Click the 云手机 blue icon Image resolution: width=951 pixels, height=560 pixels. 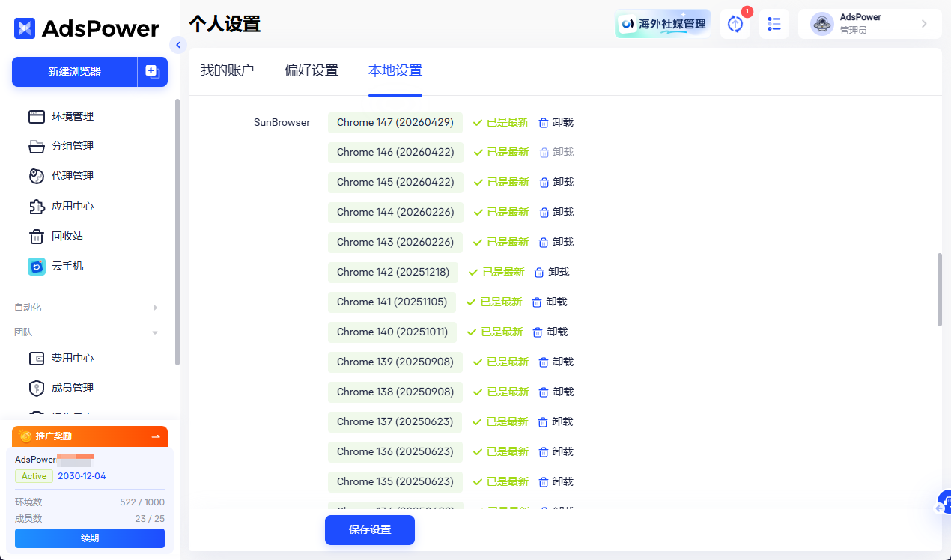point(37,266)
